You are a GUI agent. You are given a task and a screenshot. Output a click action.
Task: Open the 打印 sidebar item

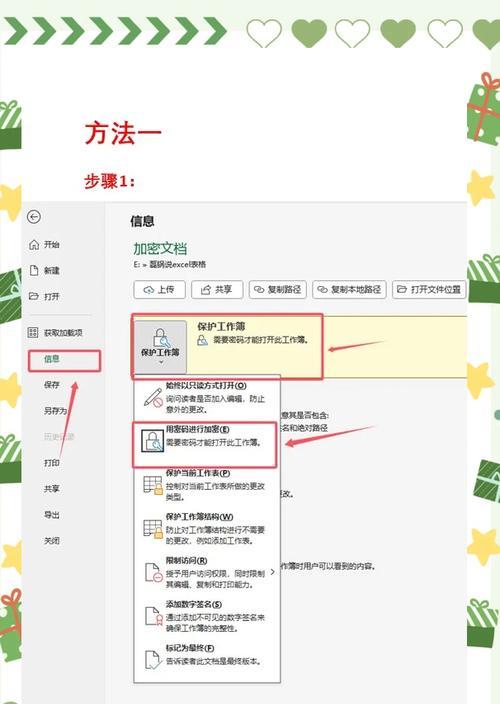[52, 463]
